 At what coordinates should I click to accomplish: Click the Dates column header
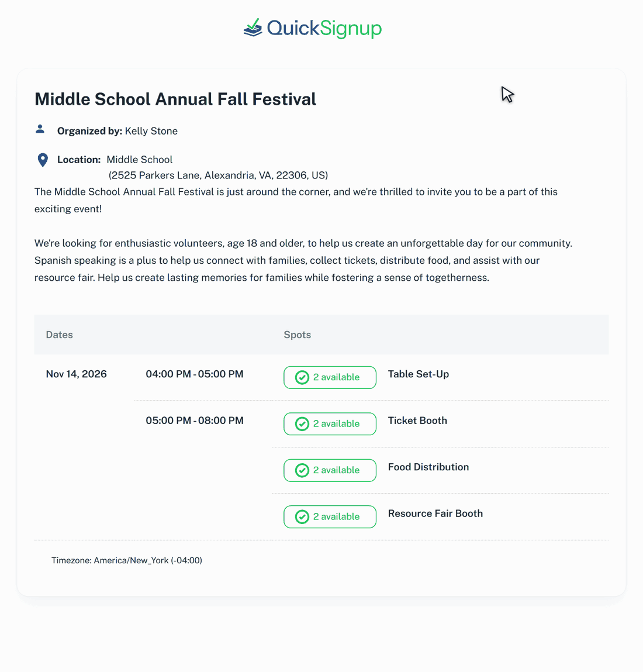click(x=59, y=335)
